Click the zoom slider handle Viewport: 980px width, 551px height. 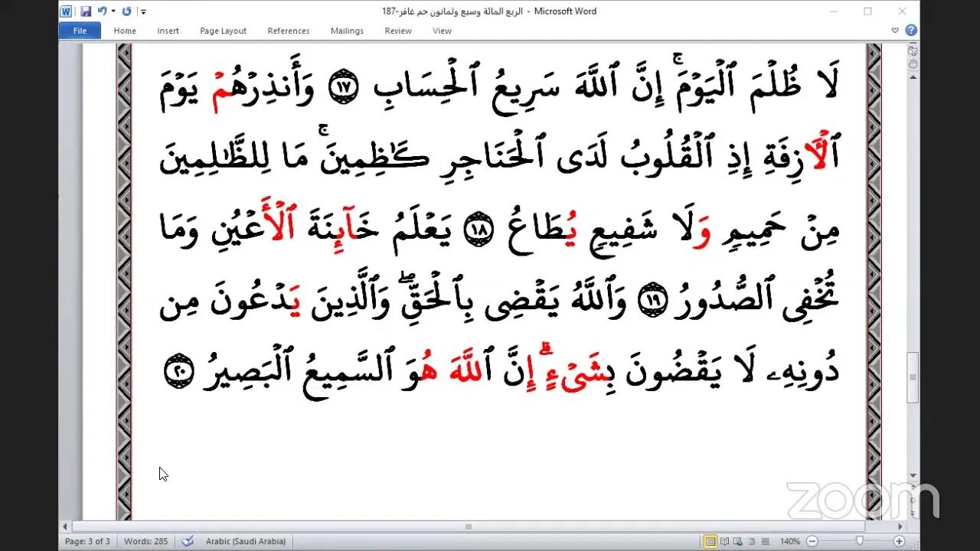pyautogui.click(x=860, y=541)
